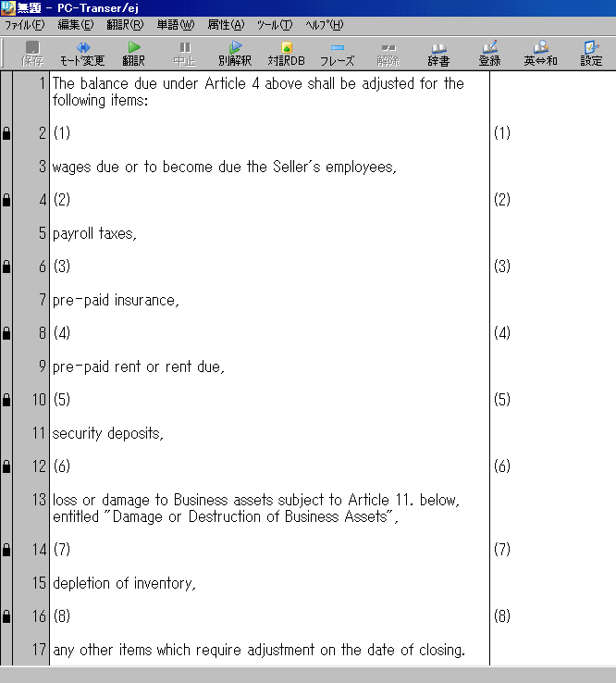Select 'wages due or to become due' line
The width and height of the screenshot is (616, 683).
225,167
